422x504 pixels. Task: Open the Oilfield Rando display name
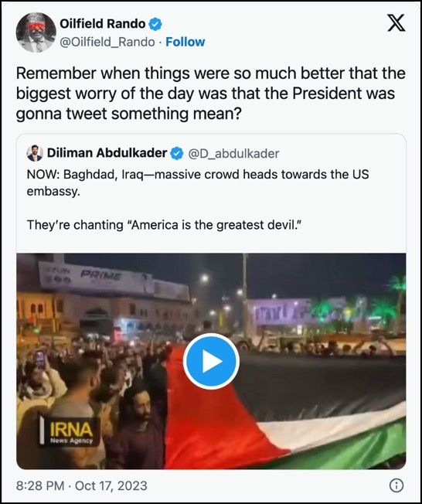tap(103, 24)
